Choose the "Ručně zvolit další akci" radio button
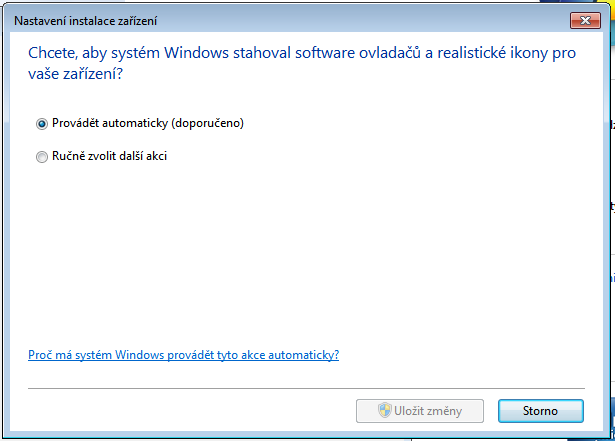 pyautogui.click(x=42, y=157)
